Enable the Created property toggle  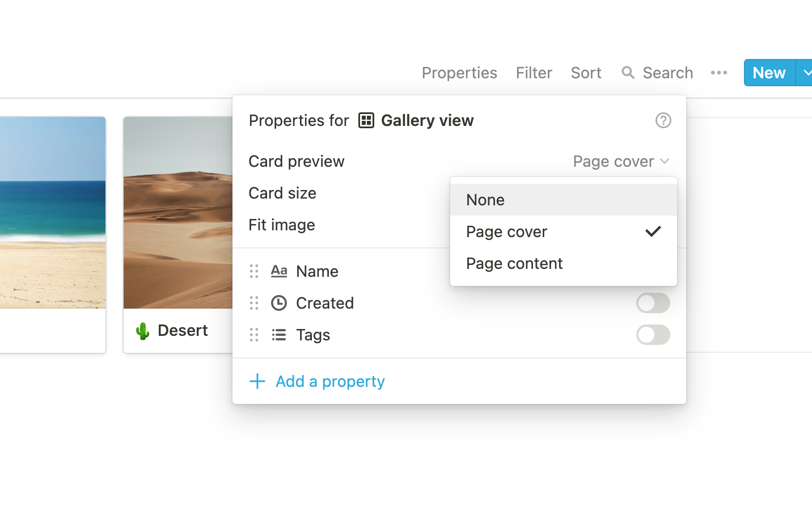(x=653, y=303)
